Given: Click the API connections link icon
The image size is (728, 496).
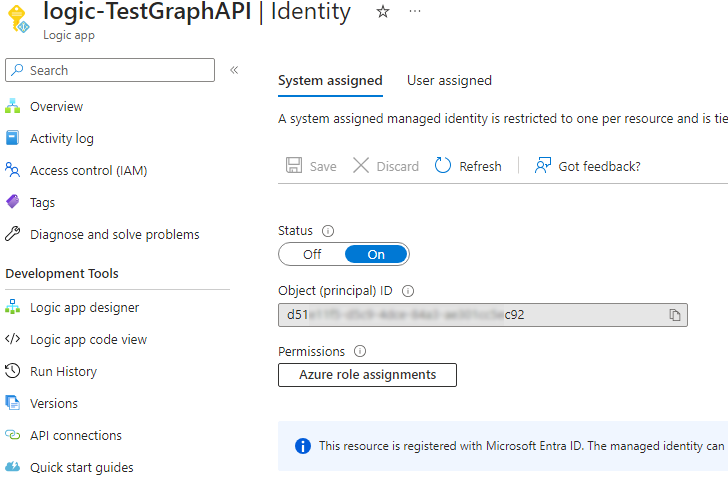Looking at the screenshot, I should (x=13, y=435).
